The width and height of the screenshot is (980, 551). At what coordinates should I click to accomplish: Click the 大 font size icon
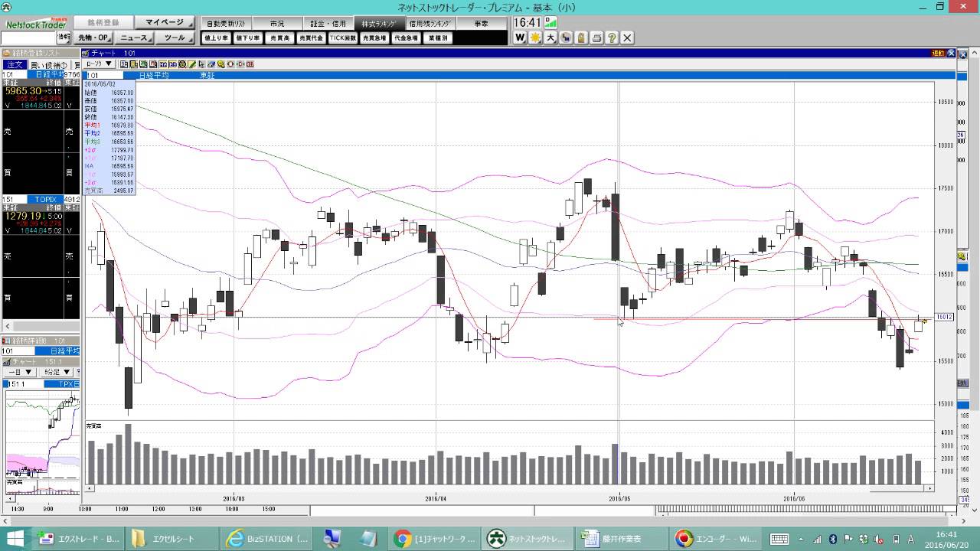click(x=550, y=37)
